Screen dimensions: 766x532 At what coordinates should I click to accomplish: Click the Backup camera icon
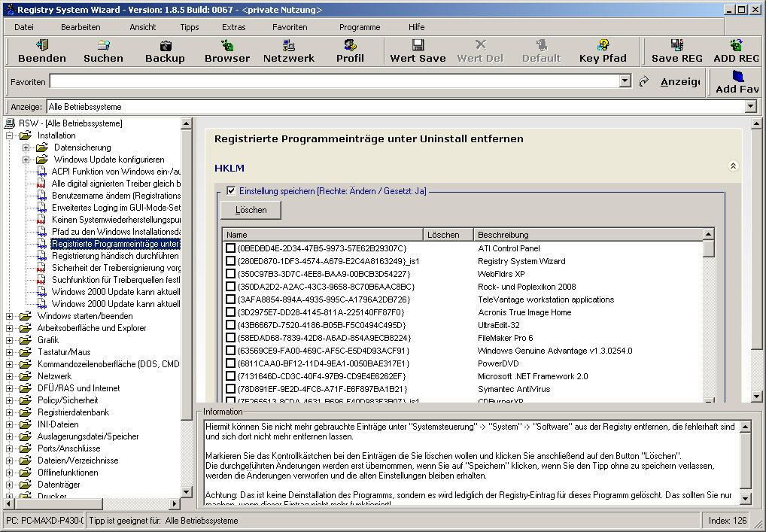[166, 45]
